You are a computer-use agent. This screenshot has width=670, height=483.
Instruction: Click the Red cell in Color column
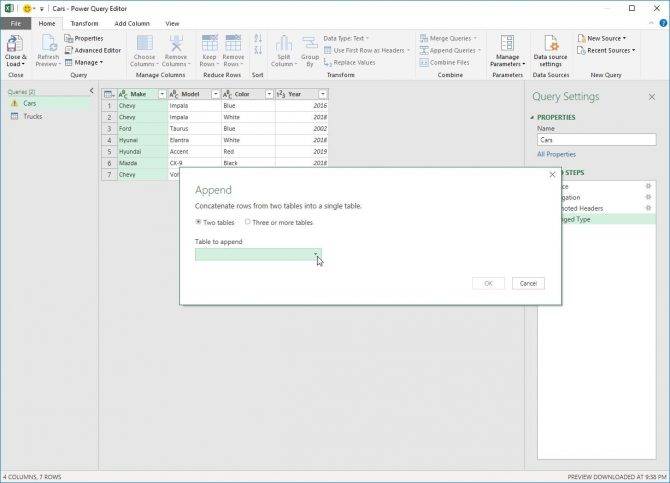248,152
